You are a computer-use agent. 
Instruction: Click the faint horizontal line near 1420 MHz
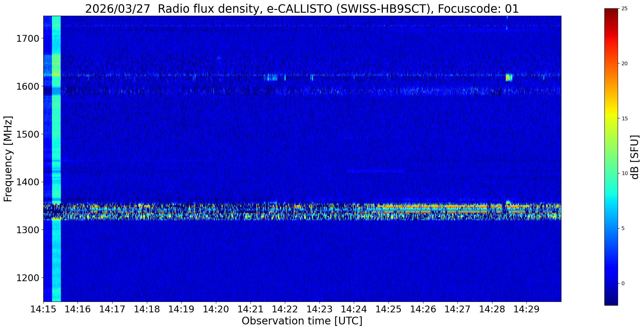click(x=376, y=171)
